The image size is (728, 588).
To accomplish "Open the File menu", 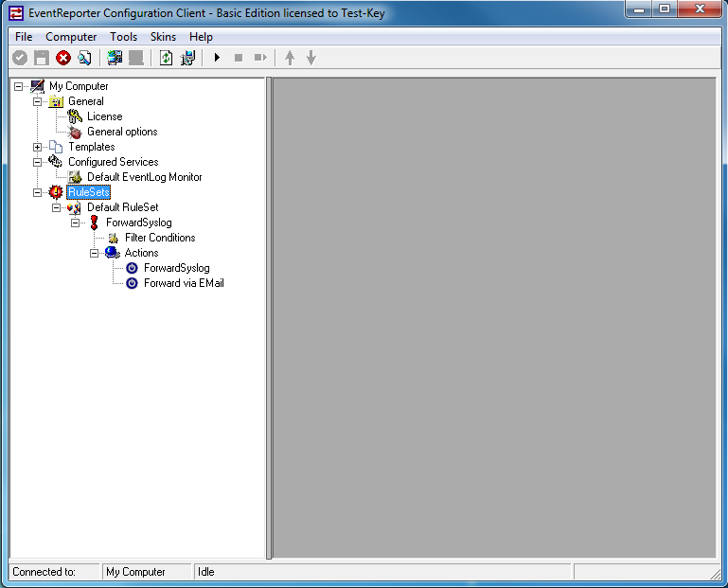I will (24, 37).
